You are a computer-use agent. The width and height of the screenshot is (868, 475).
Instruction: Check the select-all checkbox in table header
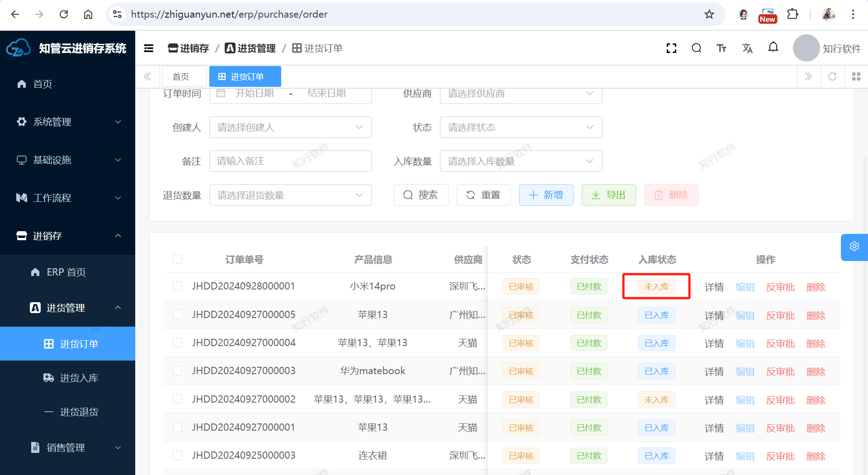pyautogui.click(x=177, y=259)
